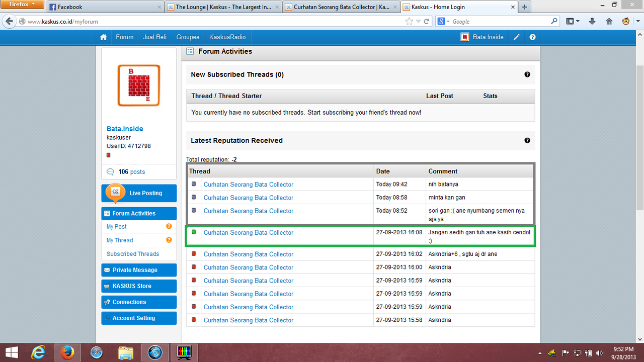Open the My Thread link
The height and width of the screenshot is (362, 644).
[120, 240]
